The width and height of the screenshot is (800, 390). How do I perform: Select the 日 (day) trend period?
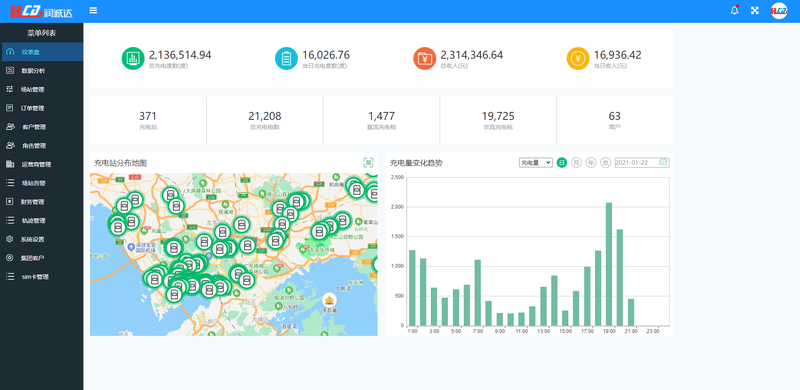(x=562, y=162)
